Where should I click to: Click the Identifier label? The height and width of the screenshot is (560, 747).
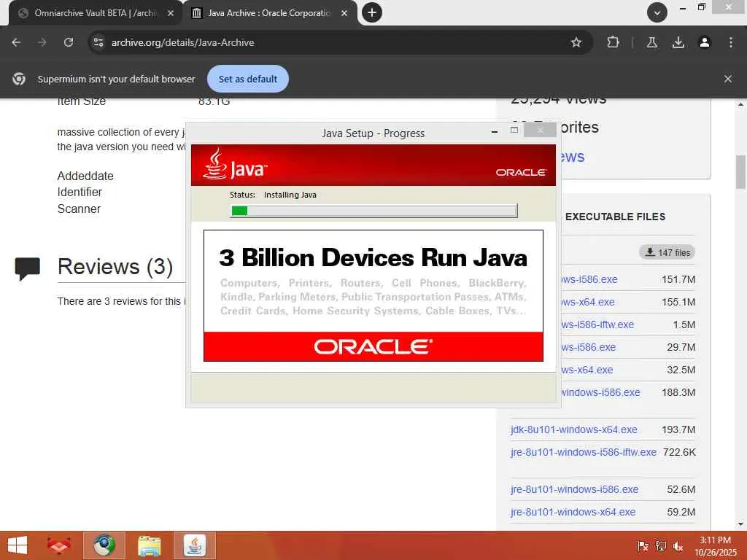pyautogui.click(x=80, y=192)
